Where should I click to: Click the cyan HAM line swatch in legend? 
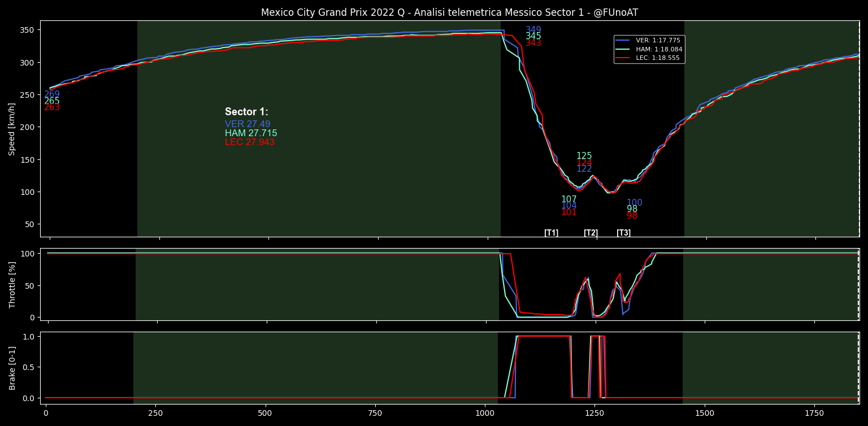coord(623,49)
